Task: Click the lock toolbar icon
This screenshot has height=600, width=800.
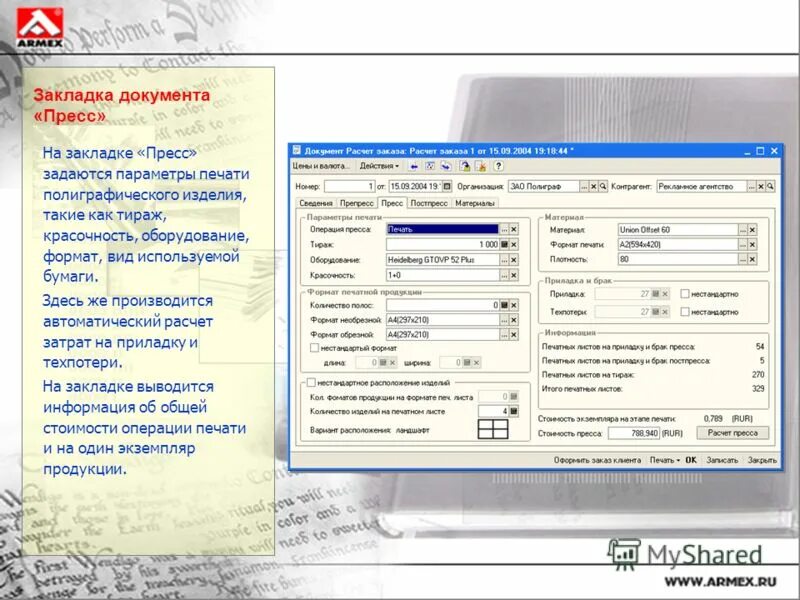Action: coord(466,166)
